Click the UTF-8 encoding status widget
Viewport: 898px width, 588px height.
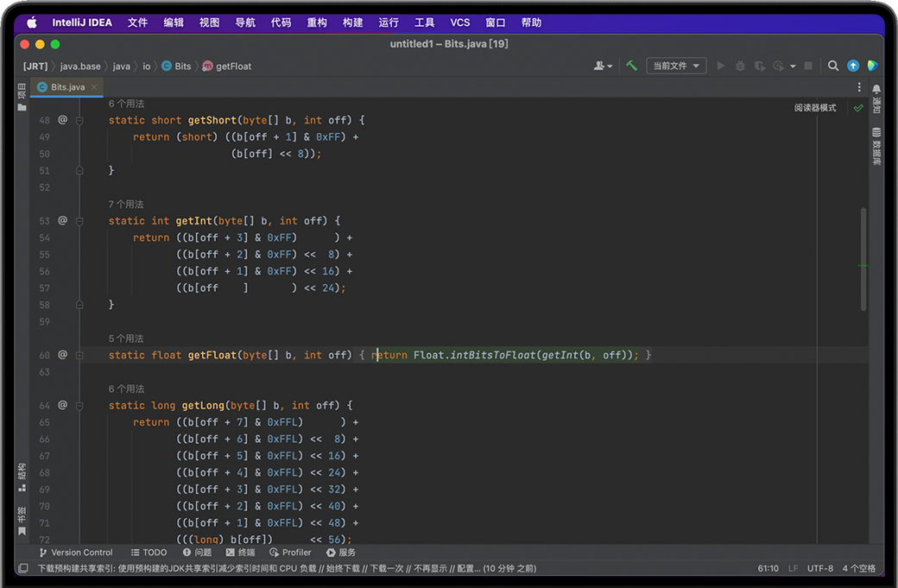click(x=820, y=568)
